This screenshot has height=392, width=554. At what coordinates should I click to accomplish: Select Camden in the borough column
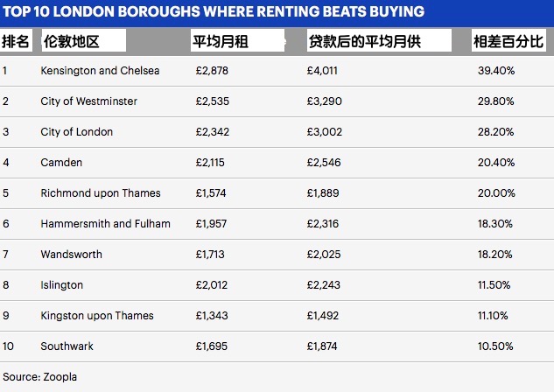tap(61, 163)
